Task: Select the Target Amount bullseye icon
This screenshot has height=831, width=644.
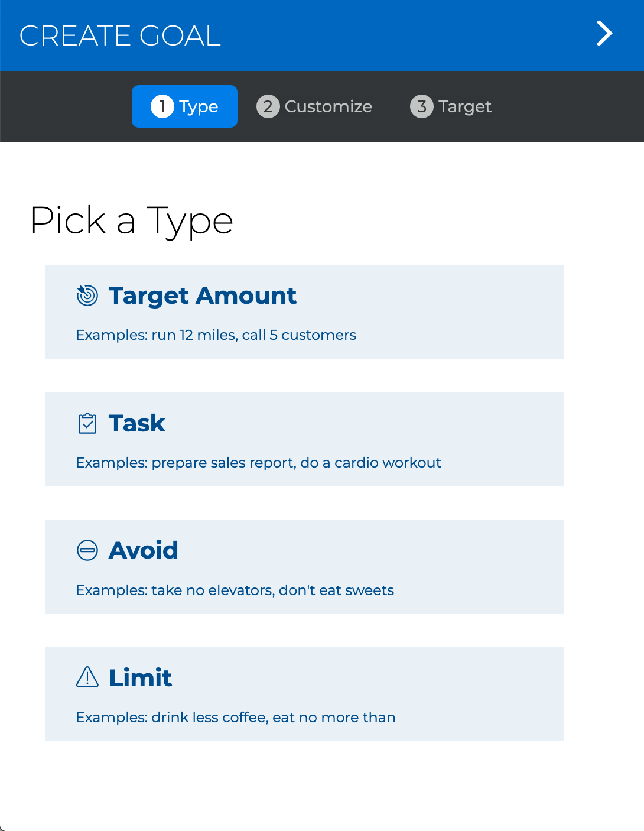Action: point(88,296)
